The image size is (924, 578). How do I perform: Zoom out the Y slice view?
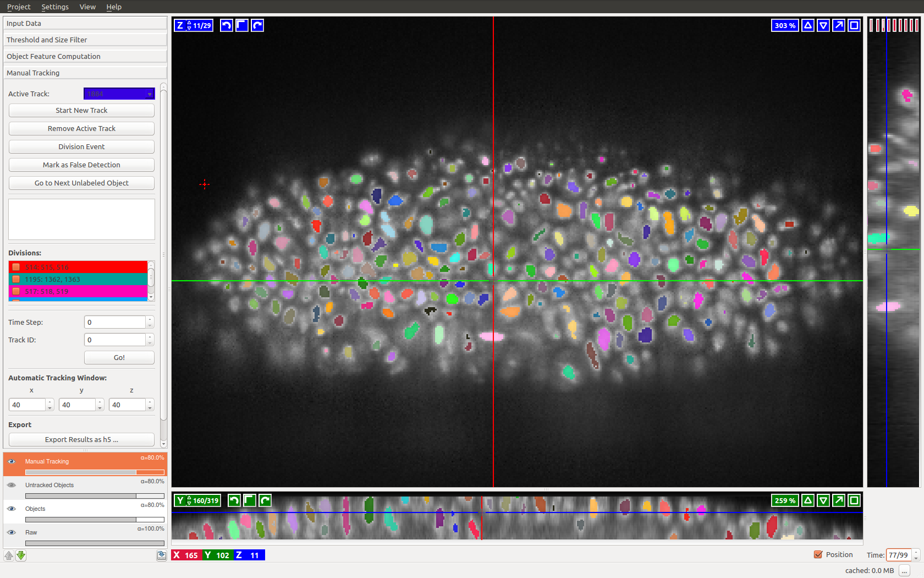click(823, 500)
